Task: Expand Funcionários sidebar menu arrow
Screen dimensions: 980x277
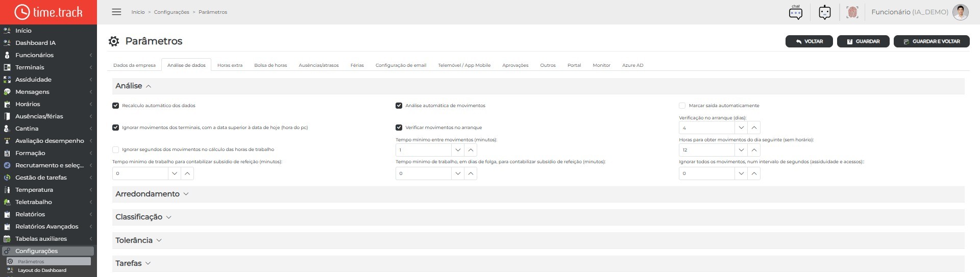Action: point(91,55)
